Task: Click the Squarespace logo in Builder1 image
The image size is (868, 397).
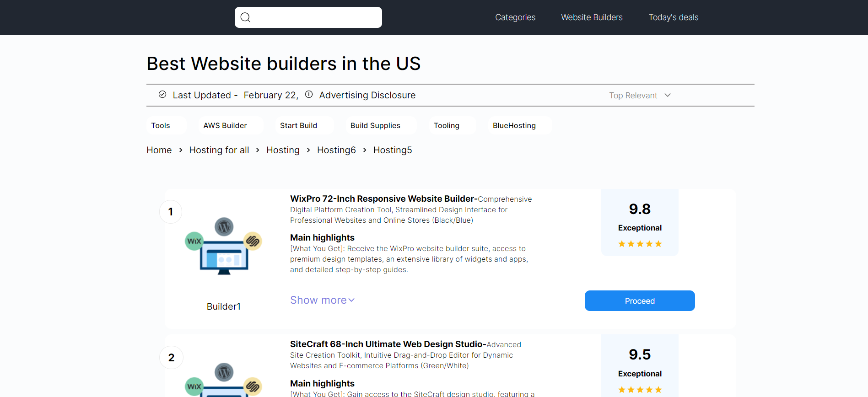Action: [x=253, y=241]
